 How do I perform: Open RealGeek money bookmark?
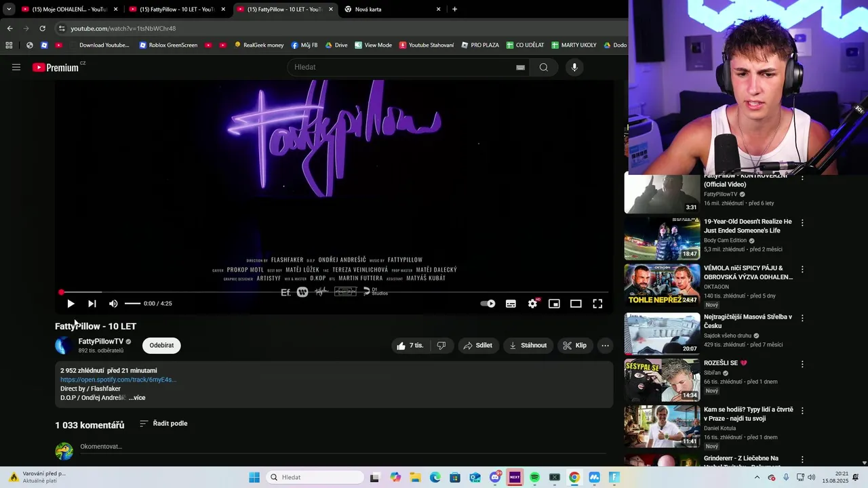click(259, 45)
